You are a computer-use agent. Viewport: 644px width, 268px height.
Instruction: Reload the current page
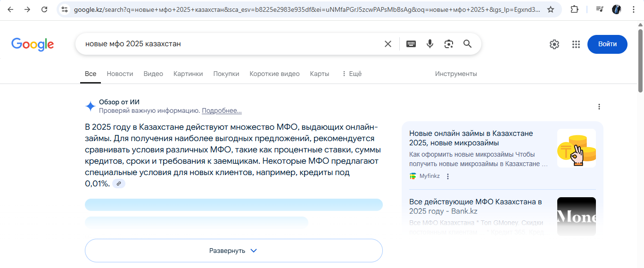[x=44, y=9]
